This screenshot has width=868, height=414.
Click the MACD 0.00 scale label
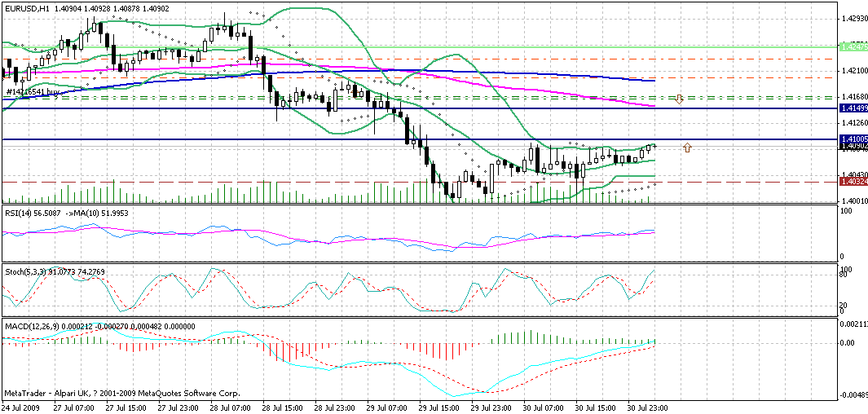pos(848,343)
